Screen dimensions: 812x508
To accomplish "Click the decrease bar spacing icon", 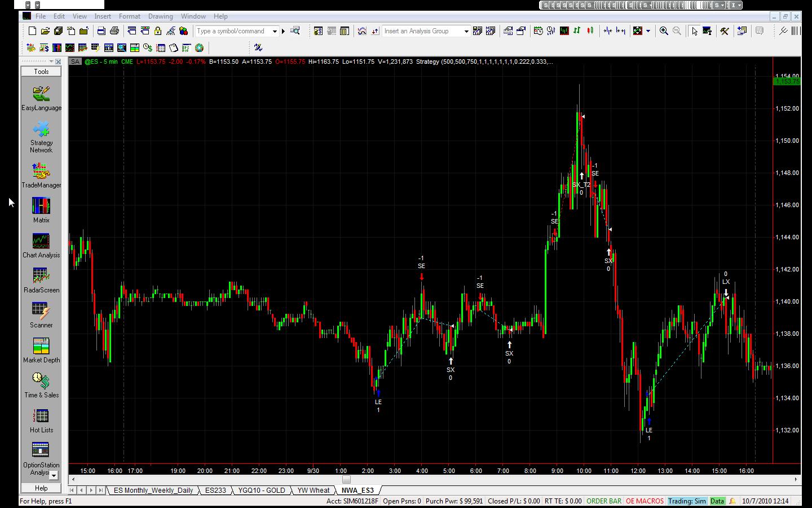I will [x=607, y=31].
